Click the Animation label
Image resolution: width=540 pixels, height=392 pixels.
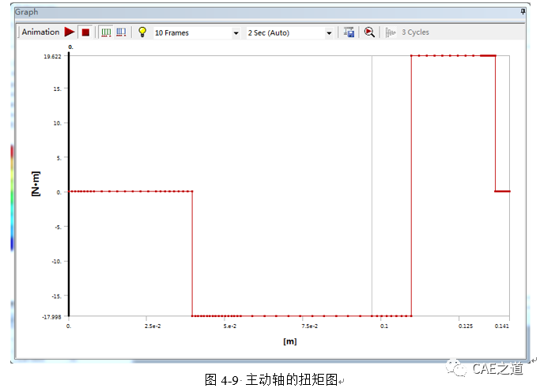40,32
